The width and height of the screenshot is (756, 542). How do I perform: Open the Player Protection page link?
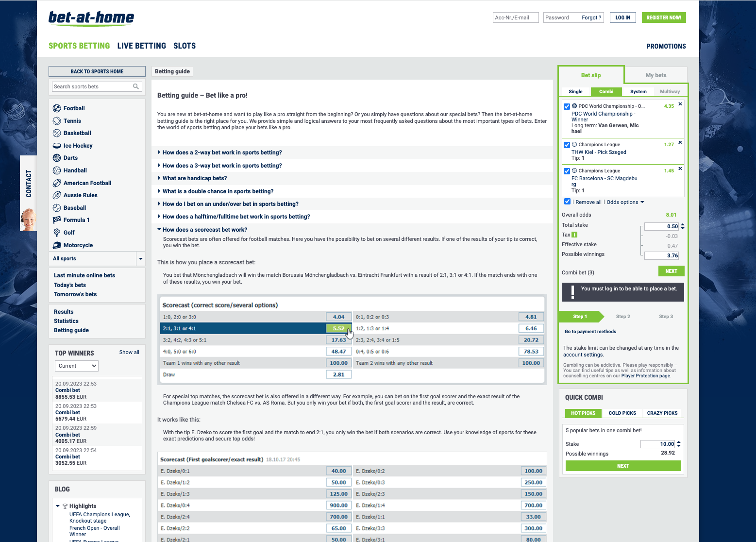click(645, 375)
